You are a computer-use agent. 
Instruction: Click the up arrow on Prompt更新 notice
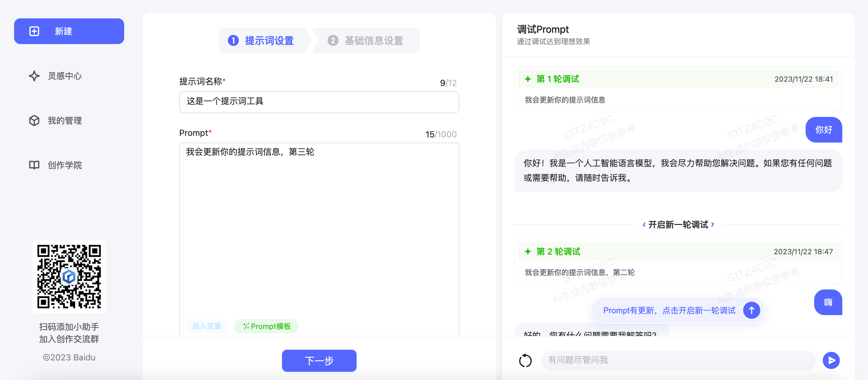[x=751, y=310]
